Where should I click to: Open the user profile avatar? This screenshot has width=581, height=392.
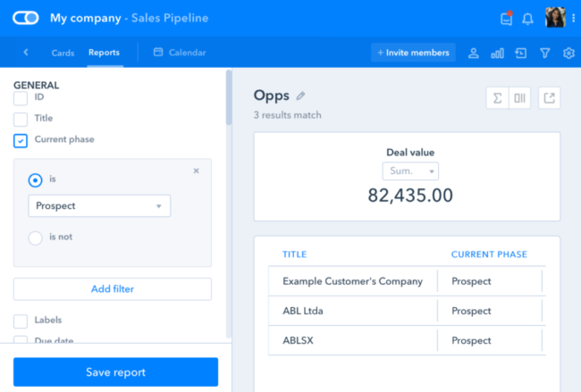(555, 18)
